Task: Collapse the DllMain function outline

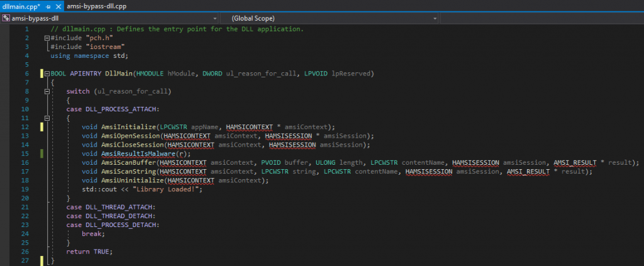Action: point(47,74)
